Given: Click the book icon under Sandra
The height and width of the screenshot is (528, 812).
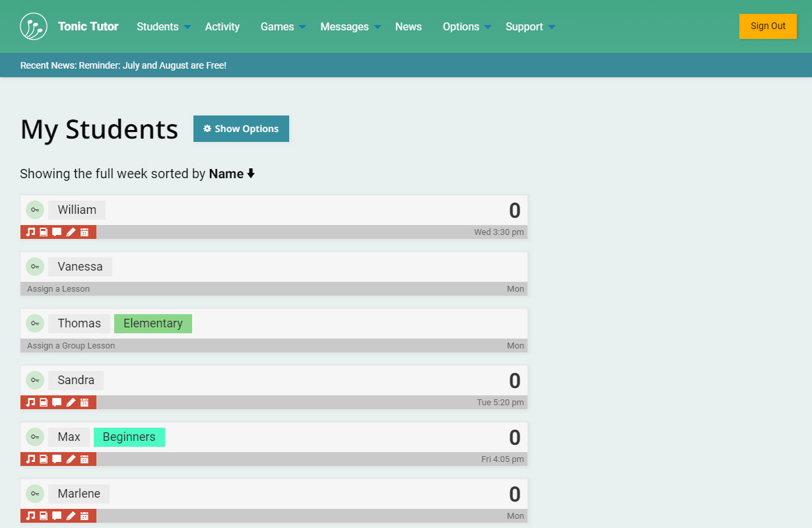Looking at the screenshot, I should point(44,403).
